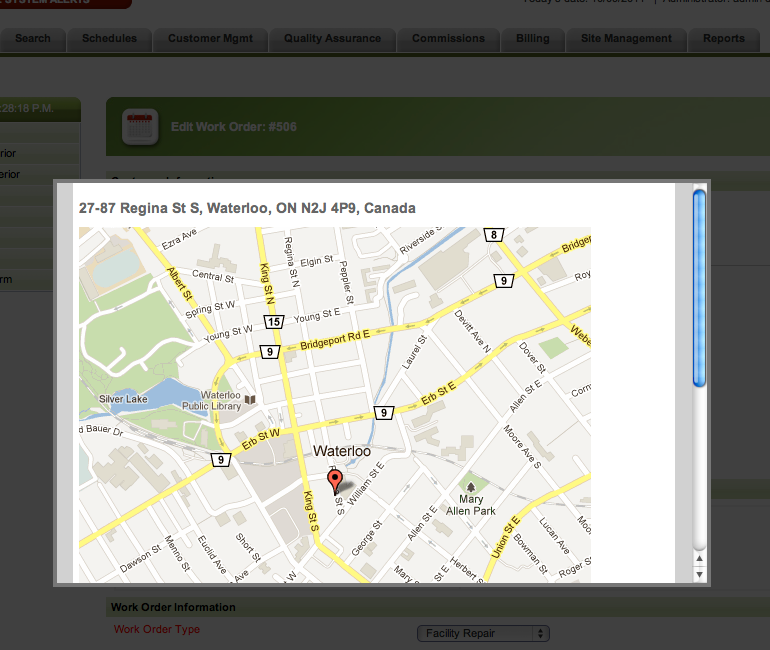Image resolution: width=770 pixels, height=650 pixels.
Task: Click the red location pin on map
Action: click(335, 480)
